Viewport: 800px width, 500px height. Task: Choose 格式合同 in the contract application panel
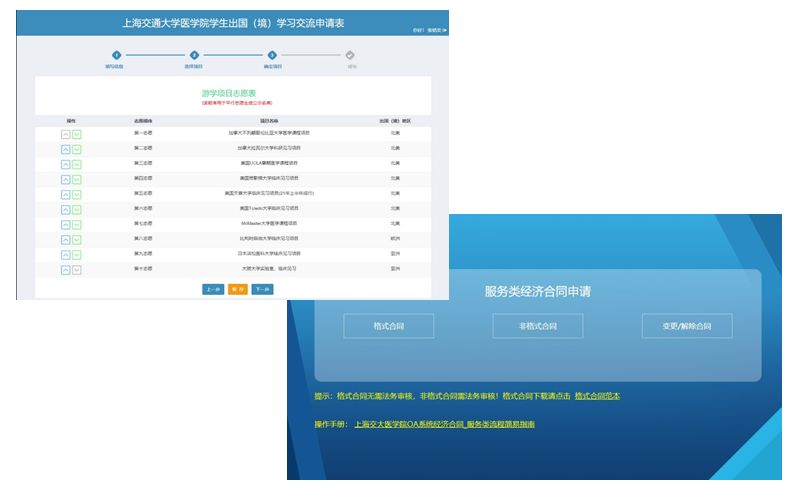(x=389, y=326)
